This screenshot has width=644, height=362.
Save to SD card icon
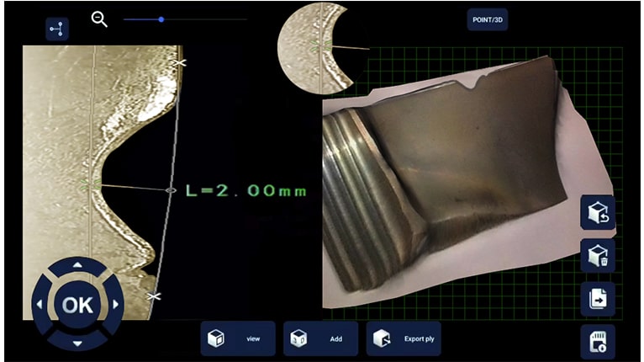pos(597,342)
